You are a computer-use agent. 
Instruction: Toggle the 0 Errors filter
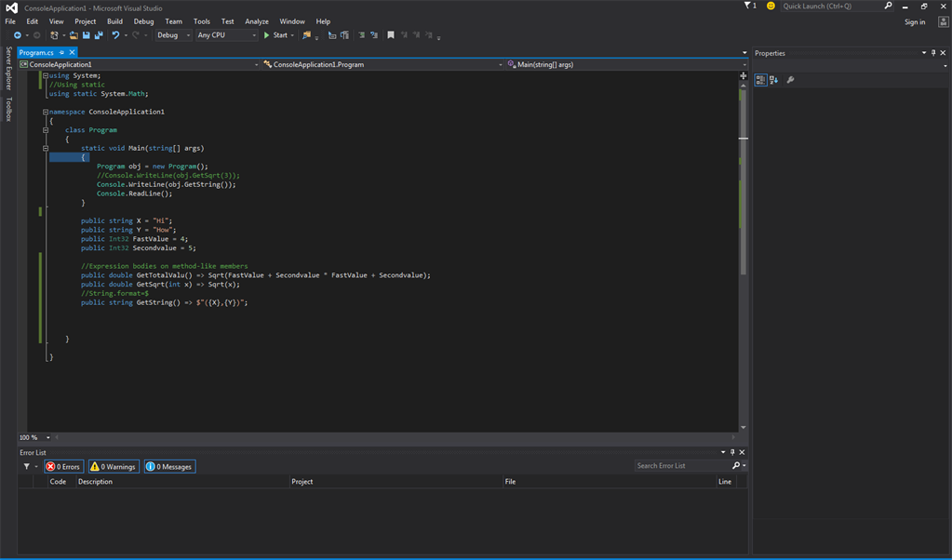[63, 466]
